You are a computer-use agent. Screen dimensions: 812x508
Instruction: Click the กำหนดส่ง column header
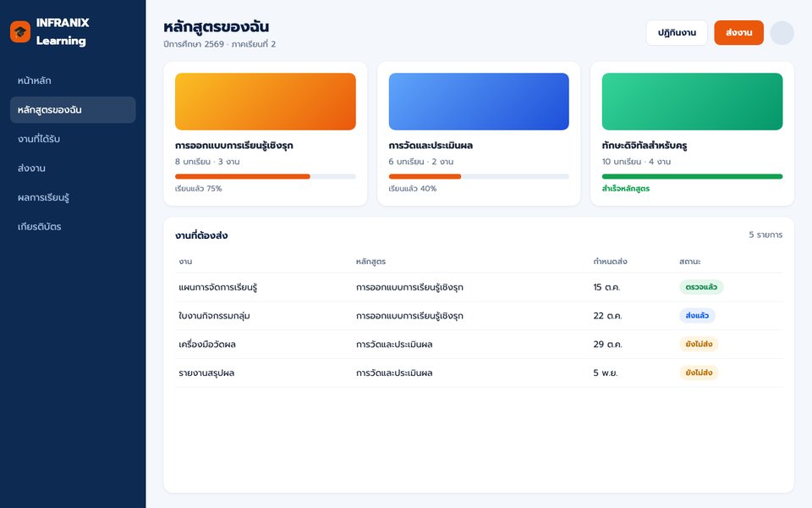(610, 262)
